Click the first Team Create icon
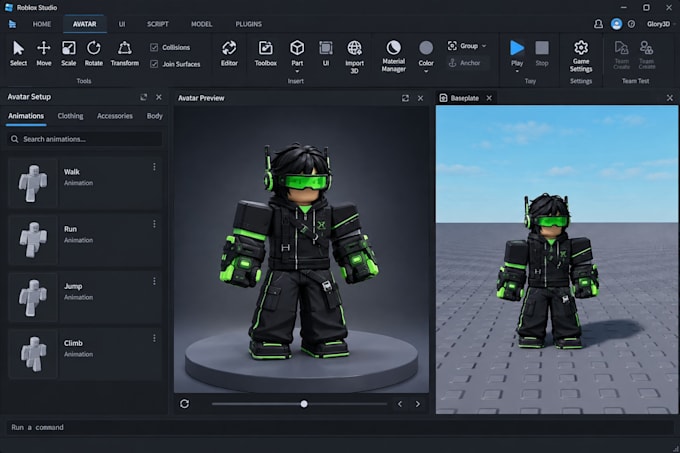Screen dimensions: 680x453 (621, 54)
